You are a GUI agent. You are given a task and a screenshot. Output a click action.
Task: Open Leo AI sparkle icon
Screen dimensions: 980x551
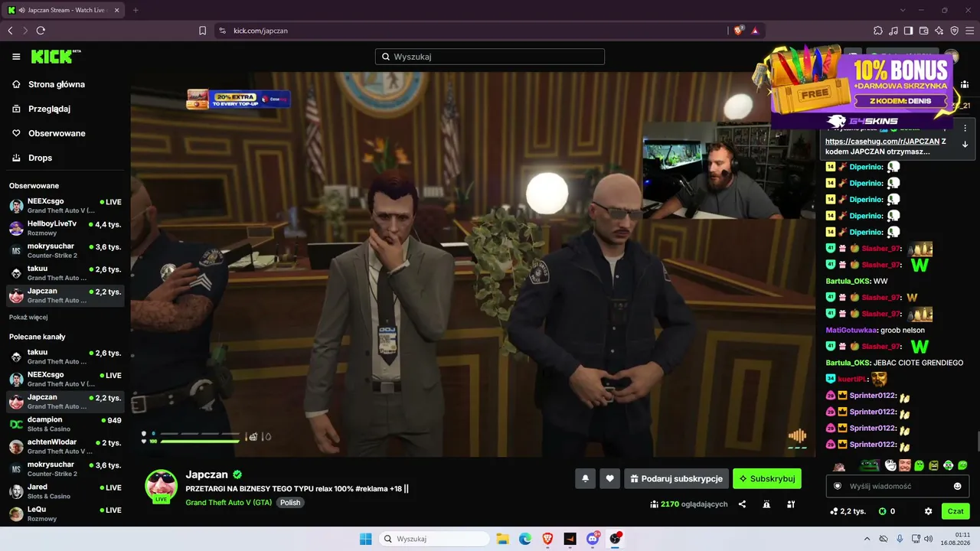click(x=939, y=31)
